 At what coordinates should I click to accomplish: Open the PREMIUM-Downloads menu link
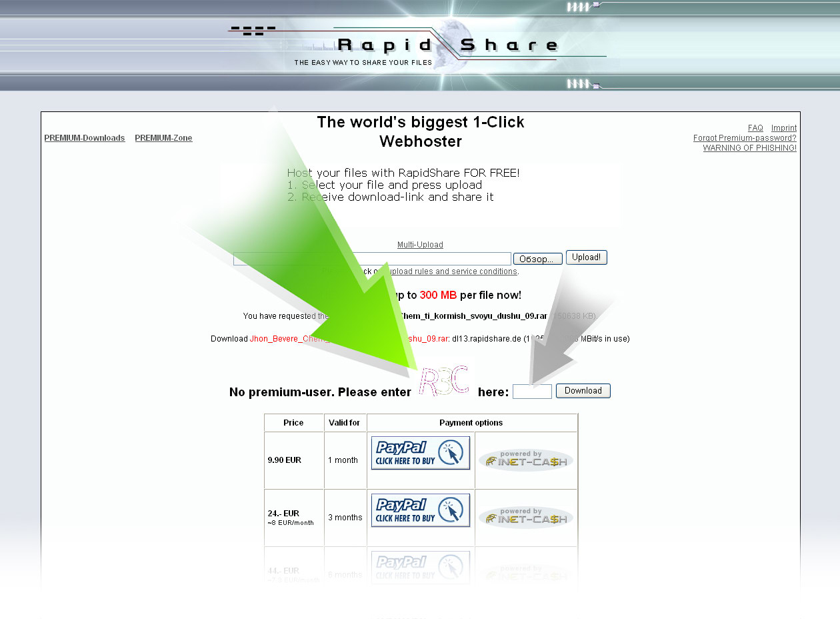click(85, 138)
